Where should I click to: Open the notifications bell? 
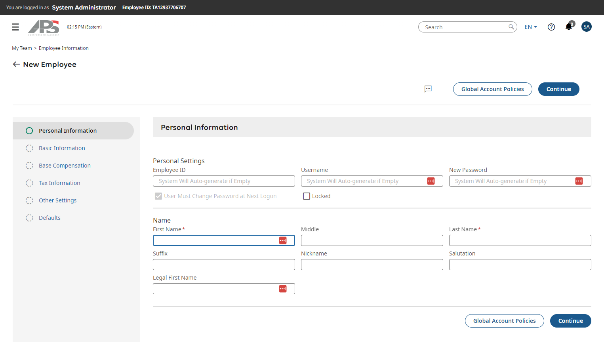tap(569, 27)
